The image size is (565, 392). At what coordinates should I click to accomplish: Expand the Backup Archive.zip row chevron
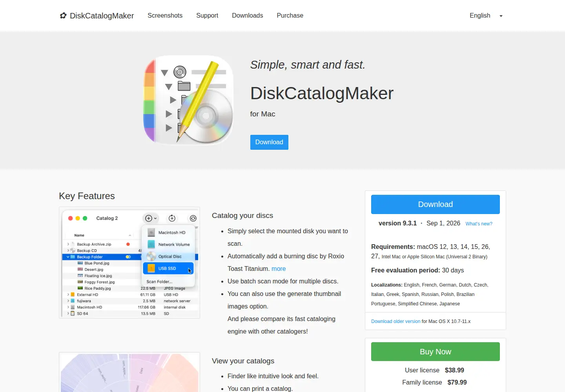(68, 244)
